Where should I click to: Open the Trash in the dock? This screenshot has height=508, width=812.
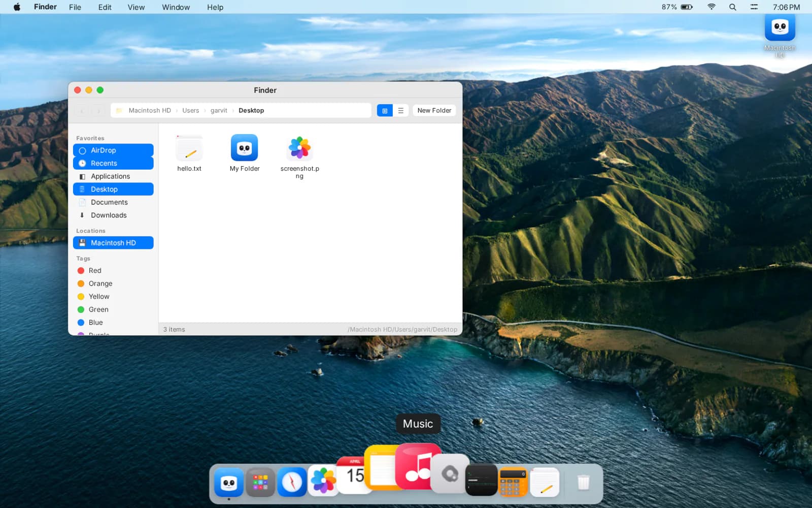click(x=584, y=482)
